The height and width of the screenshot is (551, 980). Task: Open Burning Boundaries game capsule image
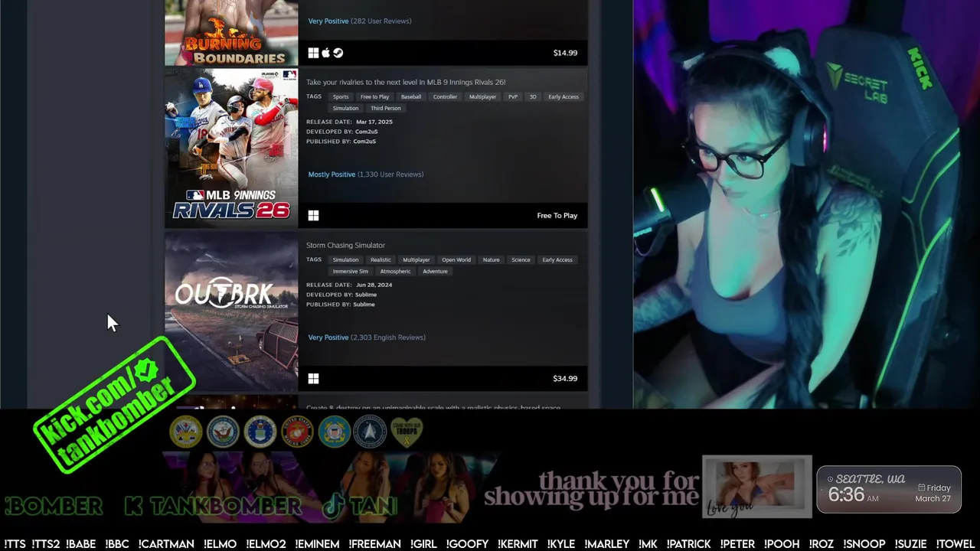pyautogui.click(x=231, y=33)
